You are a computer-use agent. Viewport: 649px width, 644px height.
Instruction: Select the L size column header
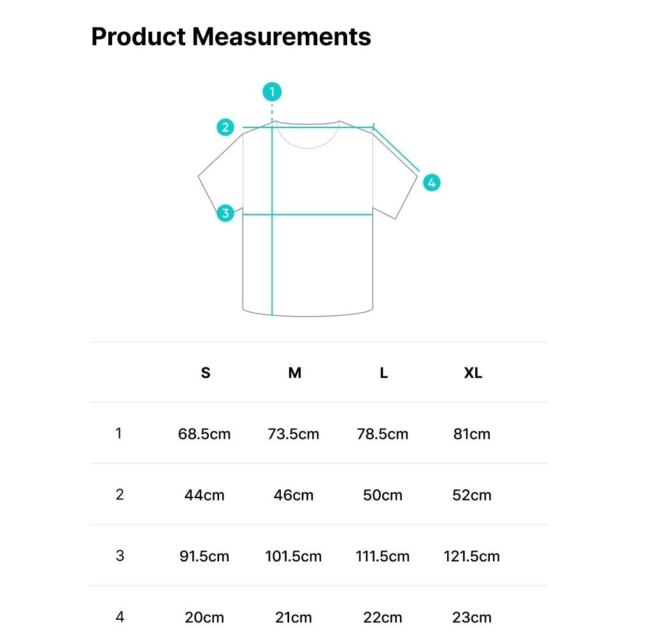click(383, 373)
